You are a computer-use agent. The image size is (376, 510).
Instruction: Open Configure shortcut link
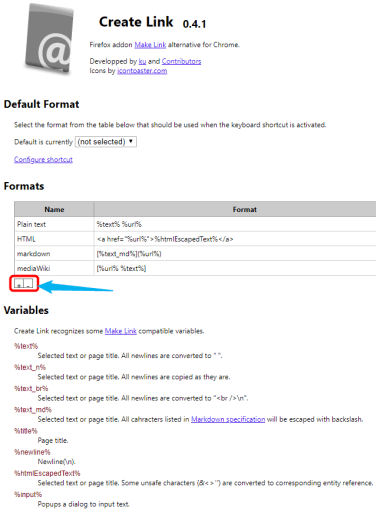[x=43, y=160]
